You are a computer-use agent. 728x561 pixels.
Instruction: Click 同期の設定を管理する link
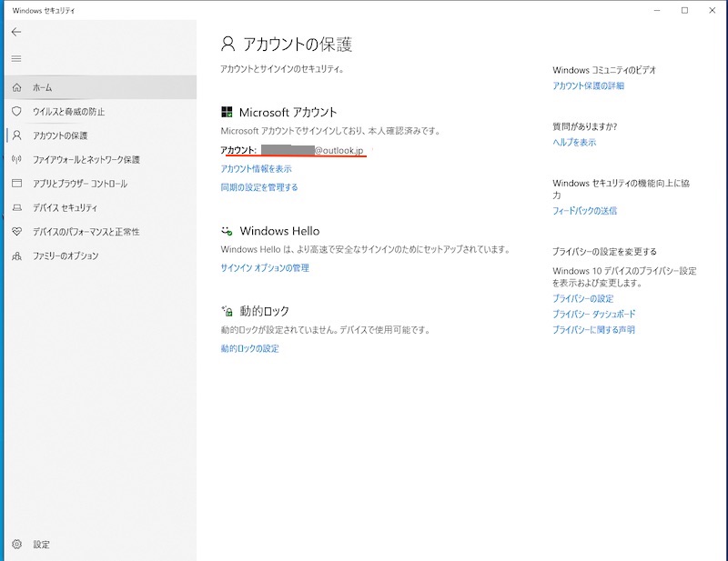(259, 187)
